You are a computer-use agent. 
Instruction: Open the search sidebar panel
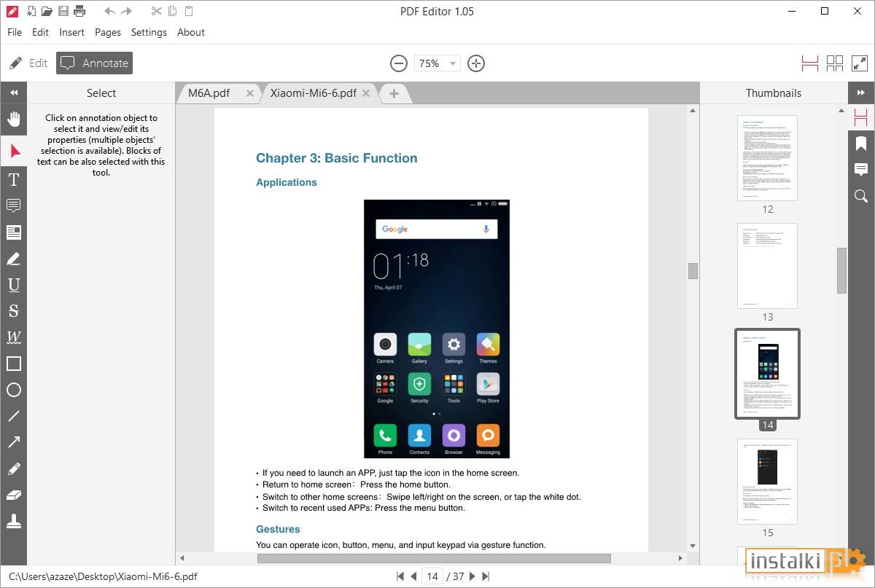(x=861, y=196)
